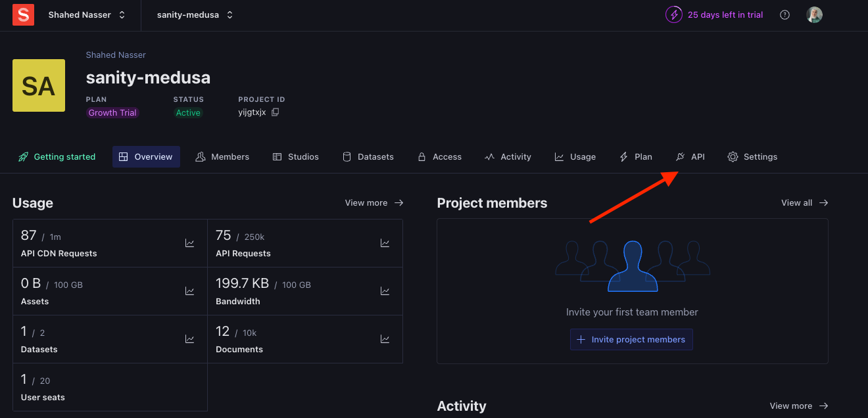Click the Documents usage chart icon
Screen dimensions: 868x418
pyautogui.click(x=385, y=339)
